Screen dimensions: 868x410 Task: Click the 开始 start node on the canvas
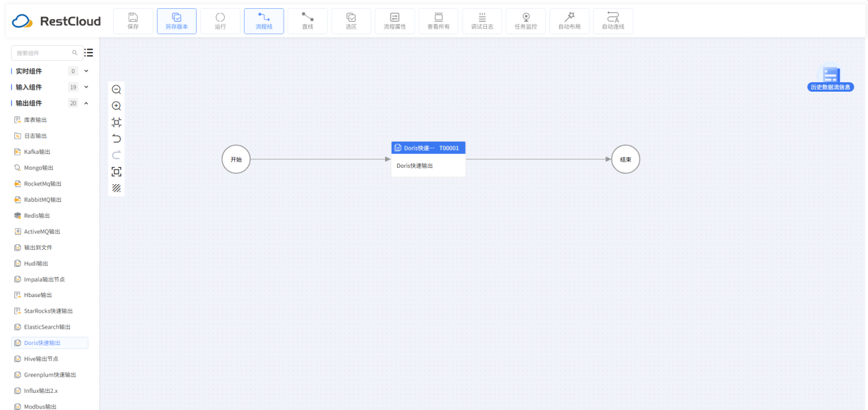click(x=236, y=159)
